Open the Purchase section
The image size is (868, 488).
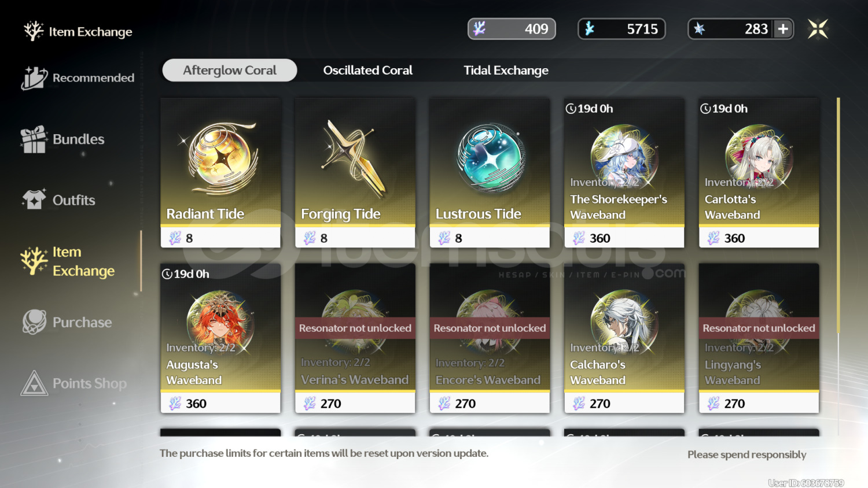(x=67, y=322)
